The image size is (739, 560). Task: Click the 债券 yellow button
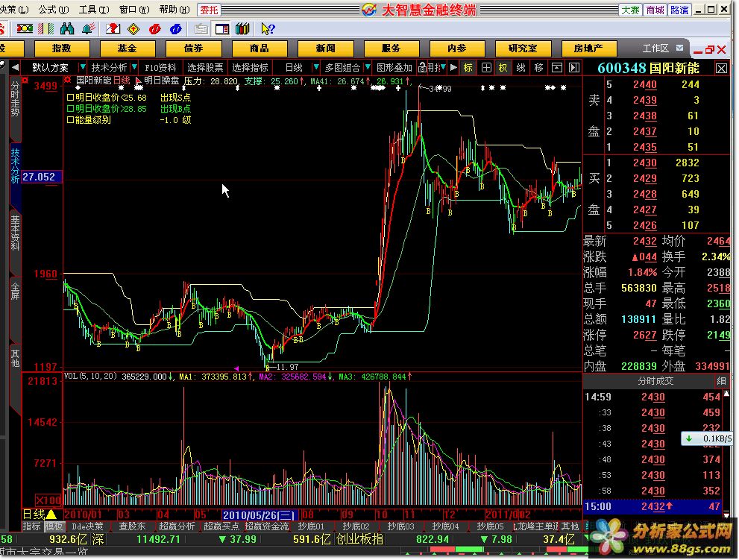click(x=193, y=48)
